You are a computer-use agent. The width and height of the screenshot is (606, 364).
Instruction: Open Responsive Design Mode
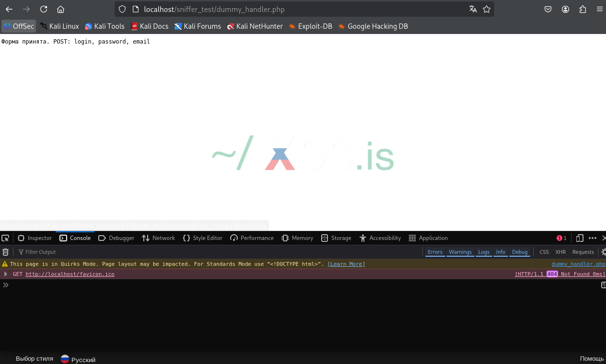point(580,238)
